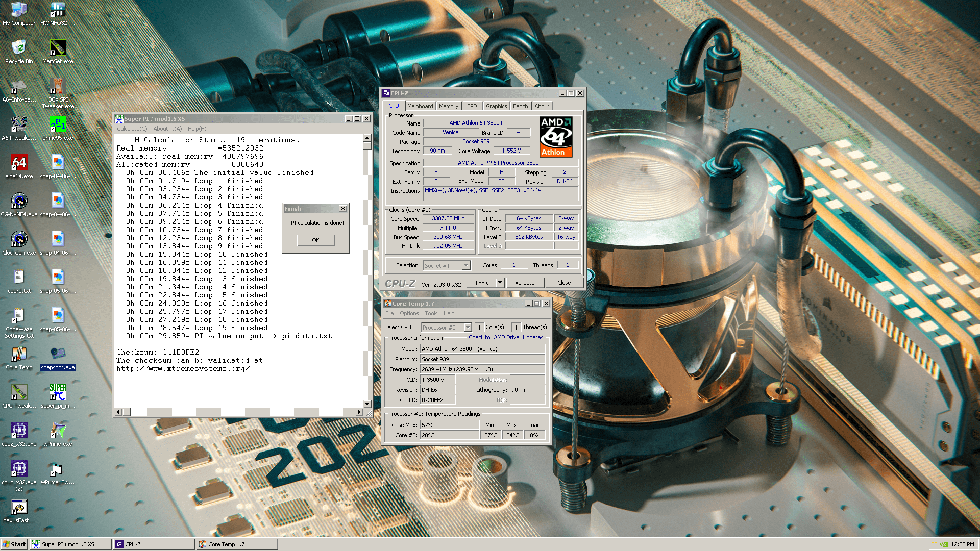The image size is (980, 551).
Task: Open the HWiNFO32 desktop icon
Action: [x=58, y=14]
